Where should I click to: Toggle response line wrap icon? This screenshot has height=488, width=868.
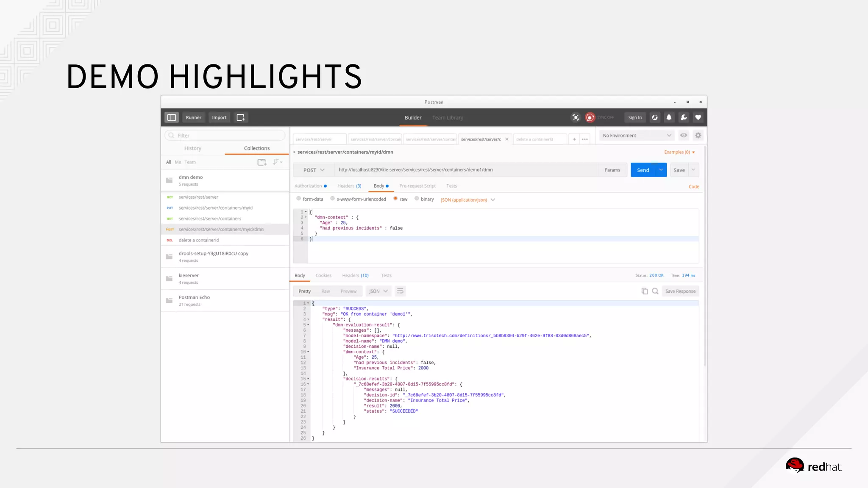[x=400, y=291]
